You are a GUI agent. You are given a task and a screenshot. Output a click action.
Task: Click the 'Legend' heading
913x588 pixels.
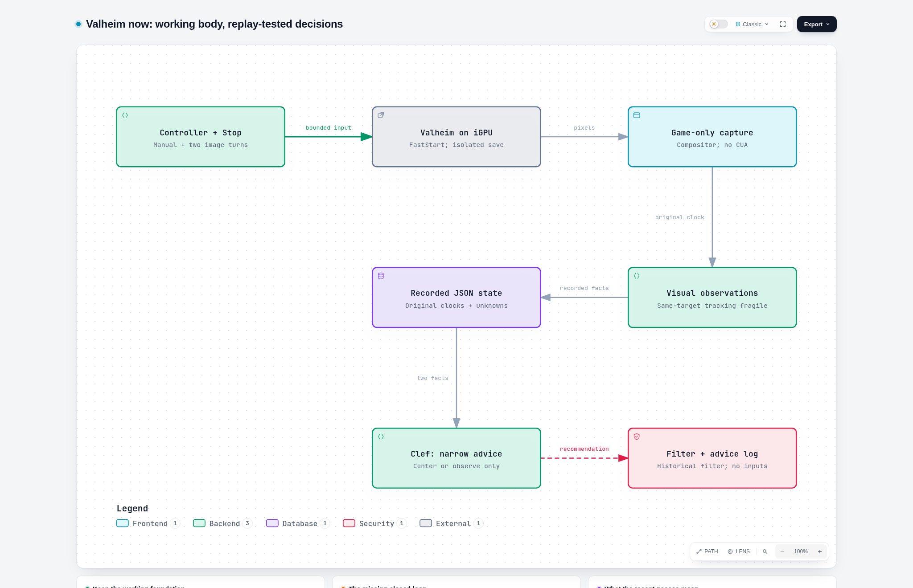pos(132,508)
